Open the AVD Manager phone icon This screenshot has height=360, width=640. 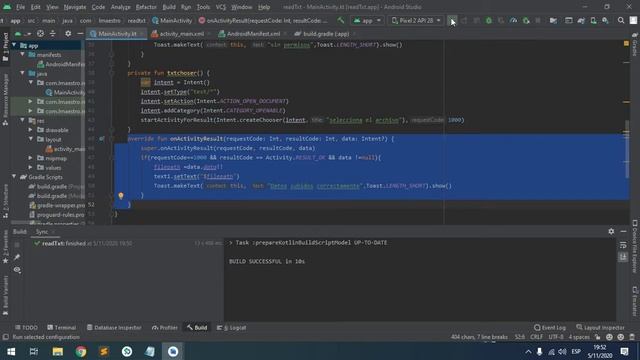593,20
